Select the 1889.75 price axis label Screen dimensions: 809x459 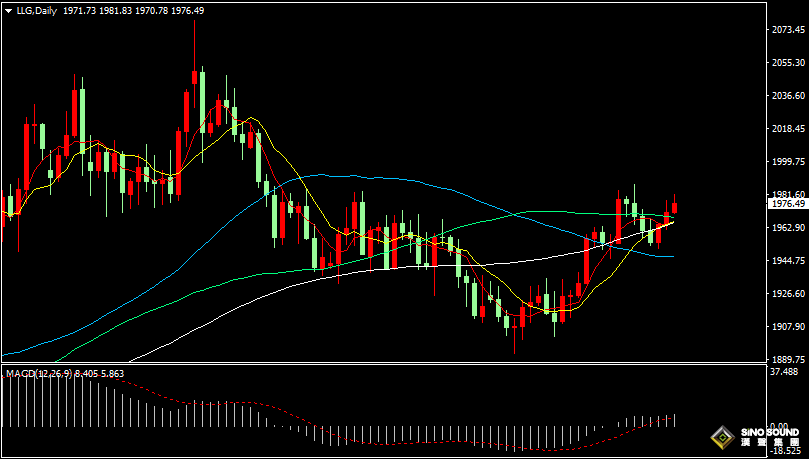point(789,359)
